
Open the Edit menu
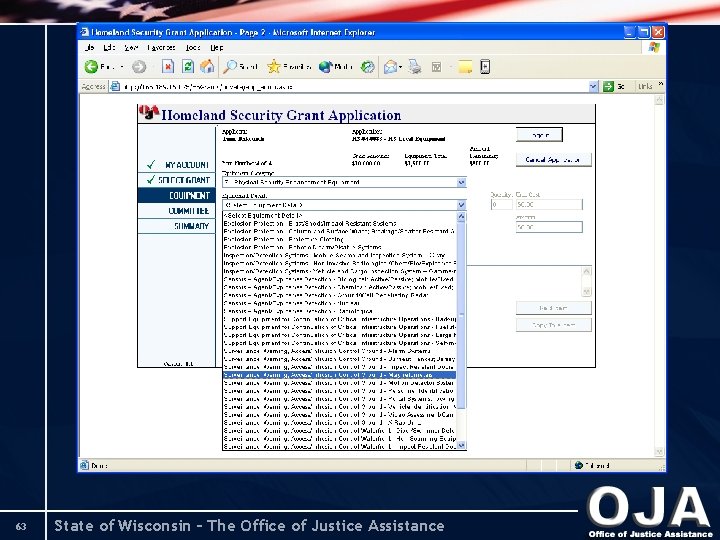(109, 47)
